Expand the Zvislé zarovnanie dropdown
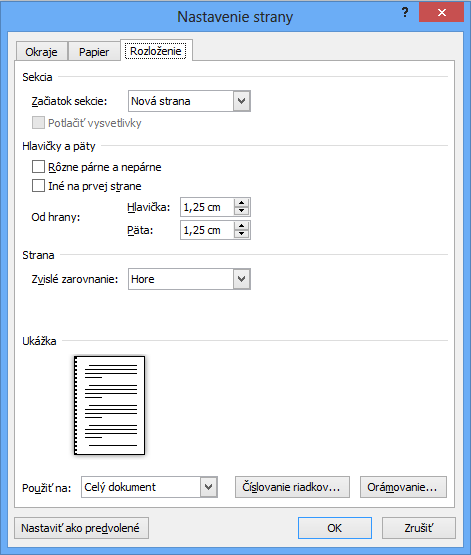 tap(189, 279)
